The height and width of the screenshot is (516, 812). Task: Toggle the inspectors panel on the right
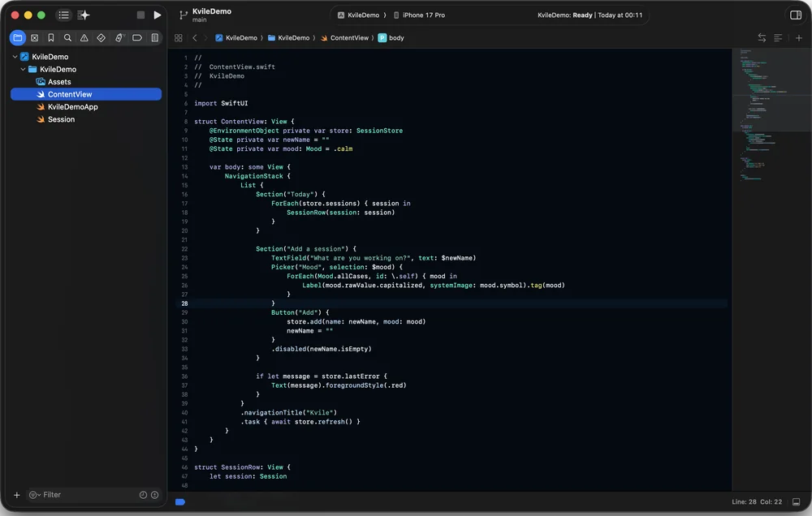tap(796, 15)
